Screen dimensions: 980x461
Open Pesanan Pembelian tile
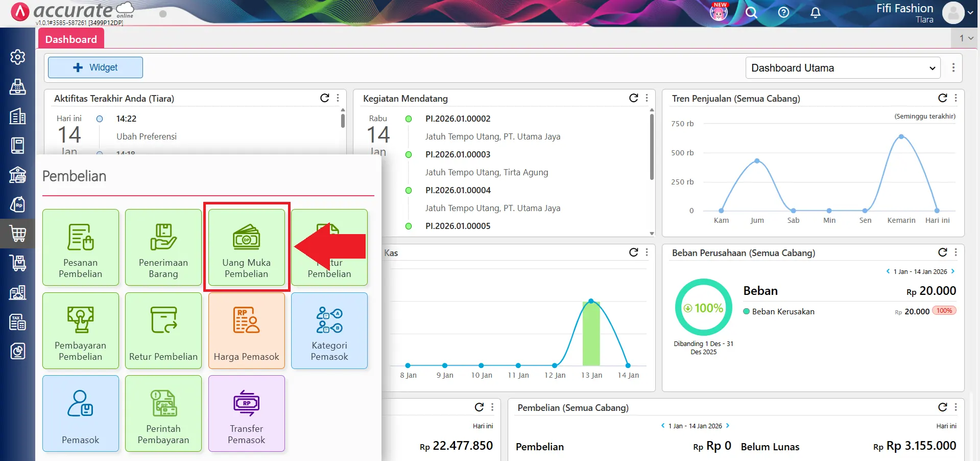(81, 247)
